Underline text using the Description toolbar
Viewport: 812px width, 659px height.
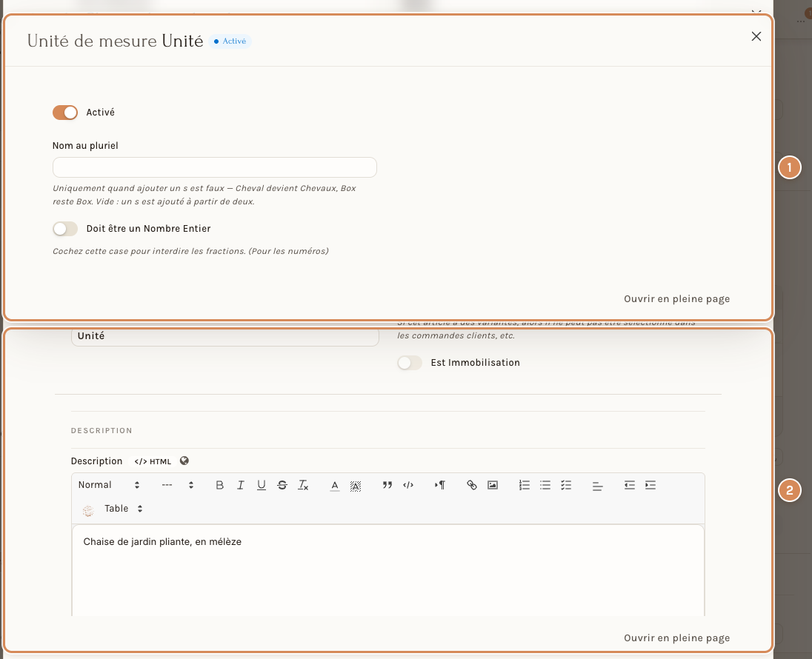[x=262, y=485]
